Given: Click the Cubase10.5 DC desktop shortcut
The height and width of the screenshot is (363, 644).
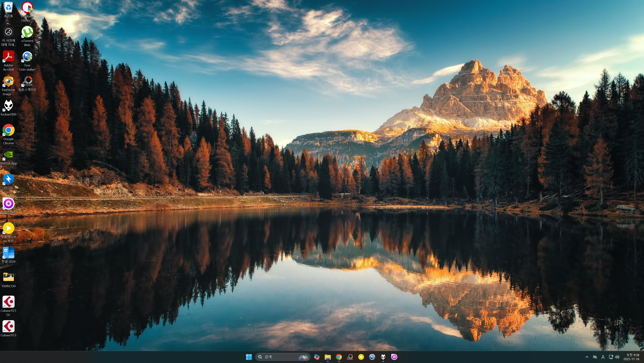Looking at the screenshot, I should (9, 302).
